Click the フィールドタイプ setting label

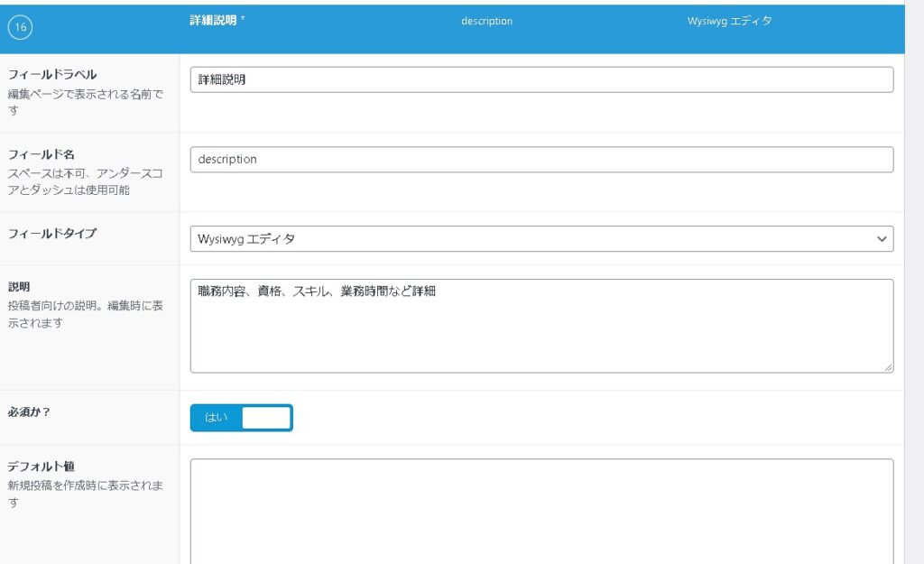(52, 234)
